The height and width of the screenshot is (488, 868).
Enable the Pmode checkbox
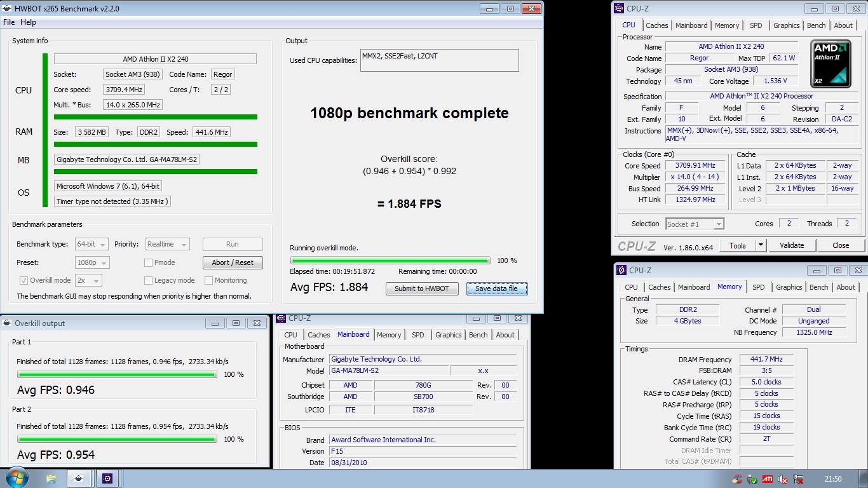click(148, 262)
